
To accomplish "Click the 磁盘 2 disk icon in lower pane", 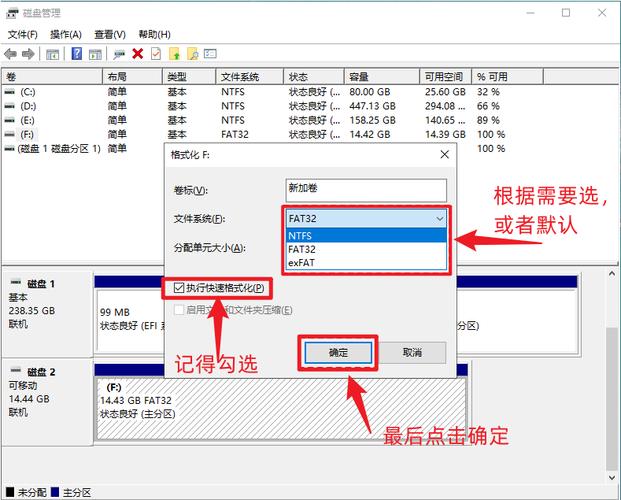I will 16,370.
